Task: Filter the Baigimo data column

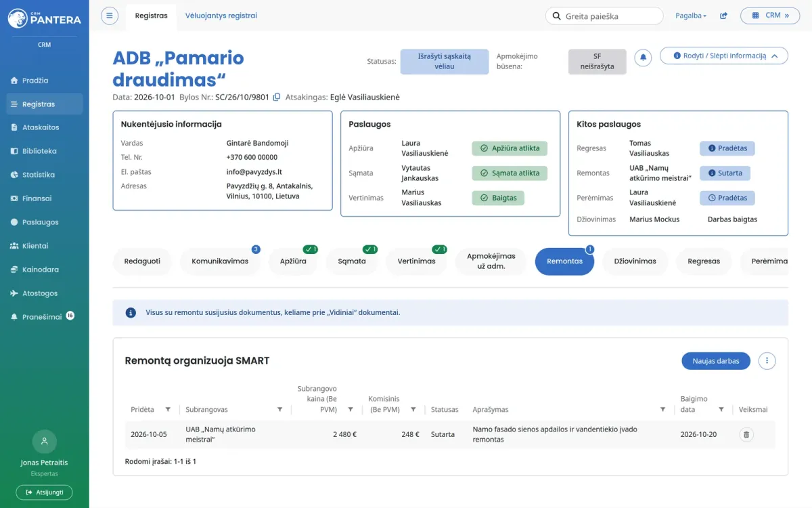Action: (721, 409)
